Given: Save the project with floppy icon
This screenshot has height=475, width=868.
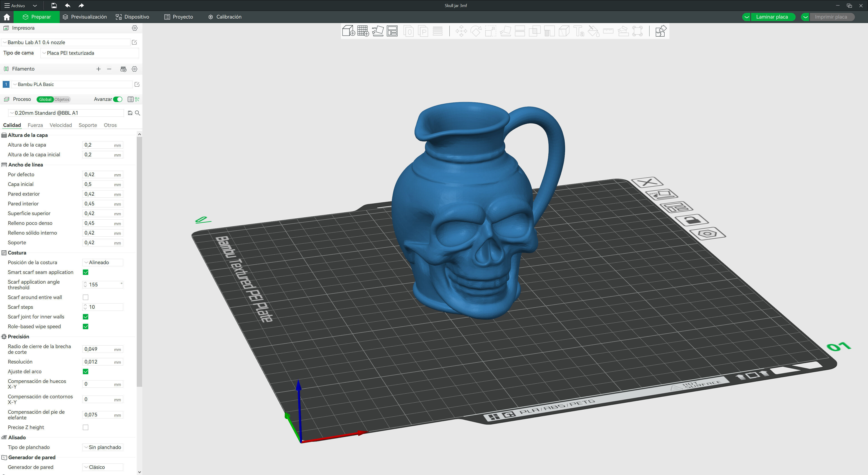Looking at the screenshot, I should coord(54,5).
